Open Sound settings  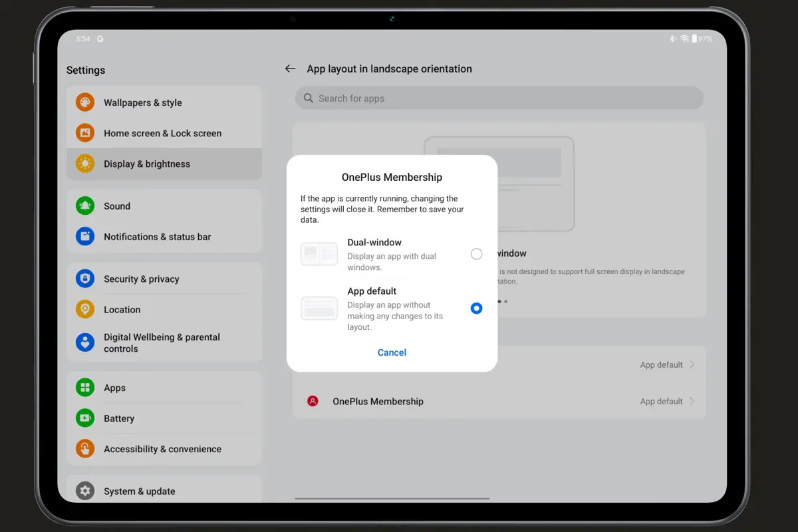coord(164,206)
